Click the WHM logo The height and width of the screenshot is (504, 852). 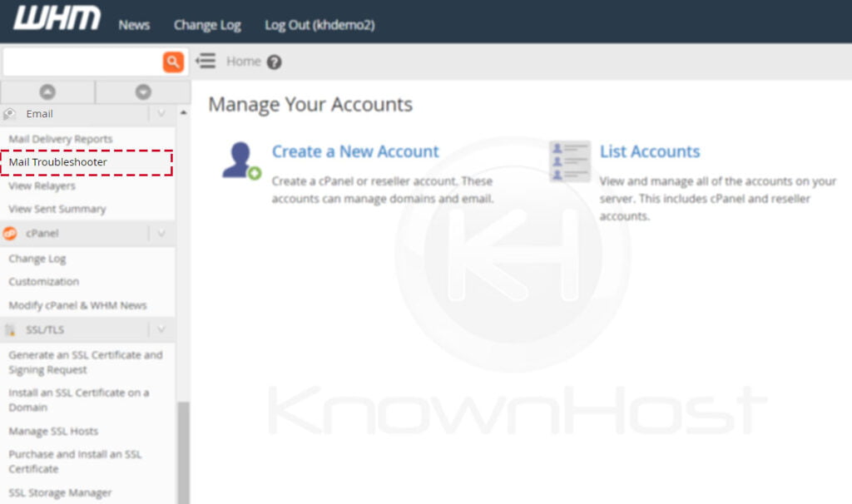click(x=57, y=18)
